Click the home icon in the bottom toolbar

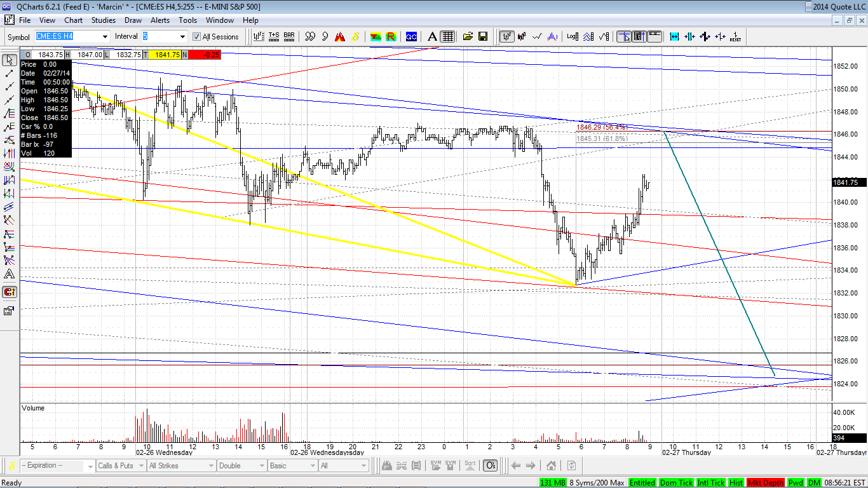pos(552,466)
